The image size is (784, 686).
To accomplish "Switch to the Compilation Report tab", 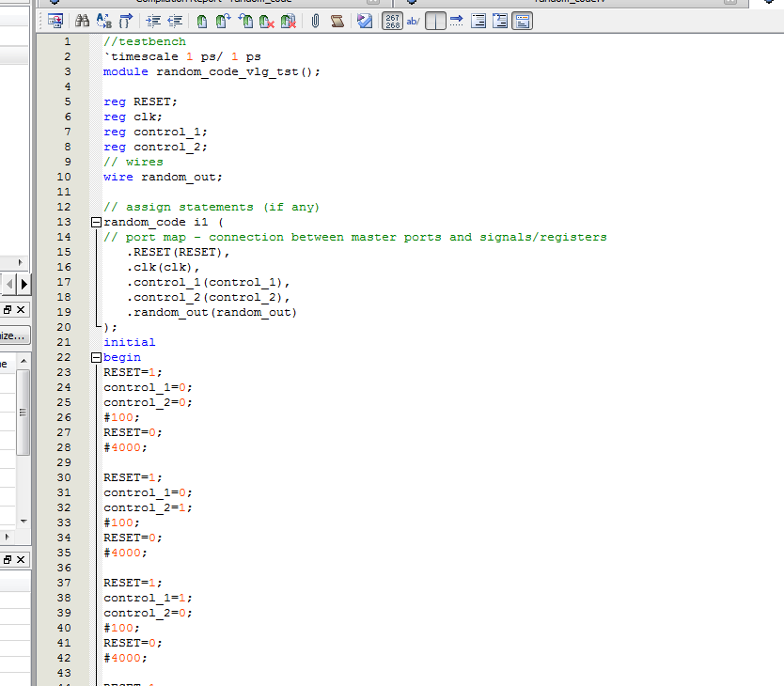I will (x=213, y=2).
